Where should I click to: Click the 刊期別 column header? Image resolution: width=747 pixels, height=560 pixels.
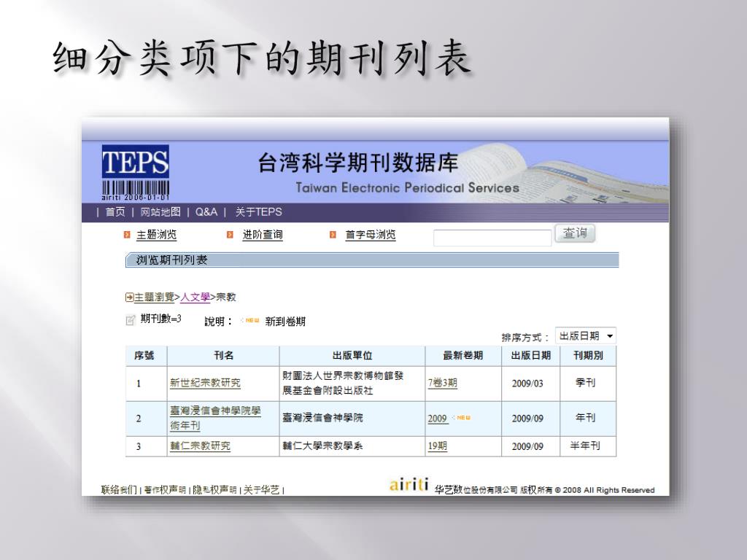(x=588, y=356)
